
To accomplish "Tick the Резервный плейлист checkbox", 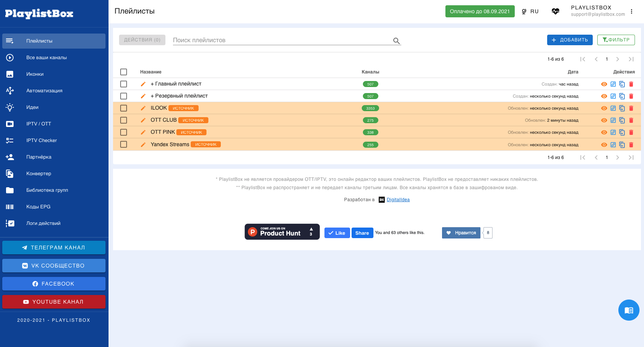I will 124,96.
